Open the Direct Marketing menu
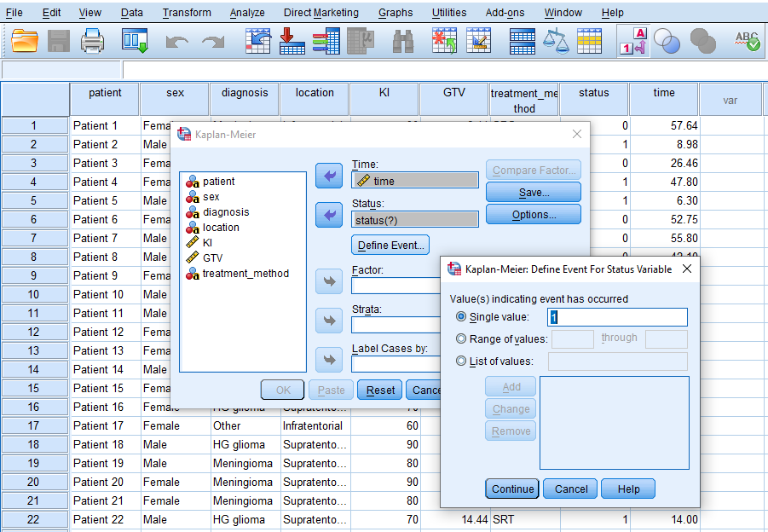Viewport: 768px width, 532px height. pyautogui.click(x=320, y=12)
